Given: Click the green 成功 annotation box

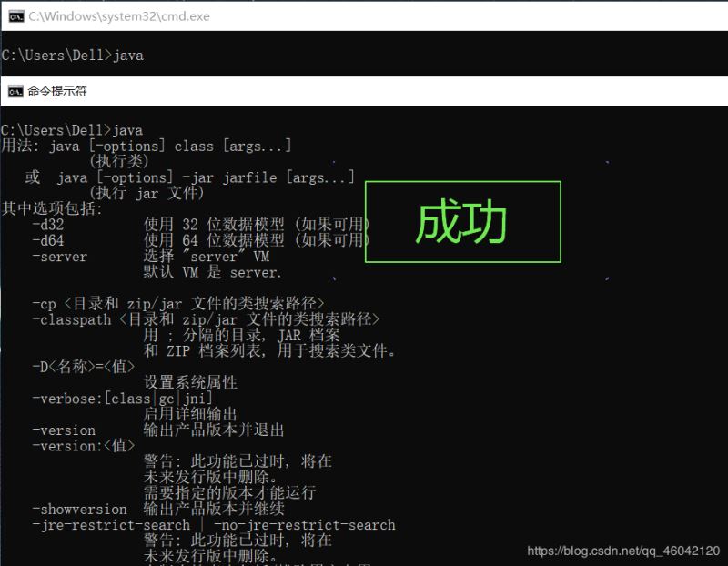Looking at the screenshot, I should tap(462, 221).
